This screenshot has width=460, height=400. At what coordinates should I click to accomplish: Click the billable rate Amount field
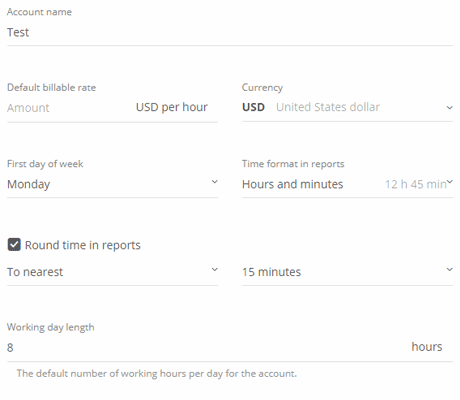point(68,108)
